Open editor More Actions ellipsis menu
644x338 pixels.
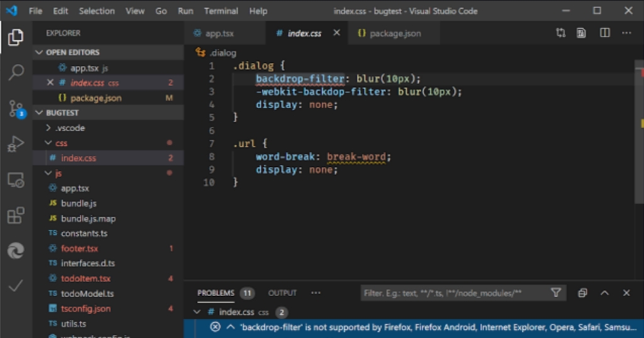pyautogui.click(x=626, y=33)
